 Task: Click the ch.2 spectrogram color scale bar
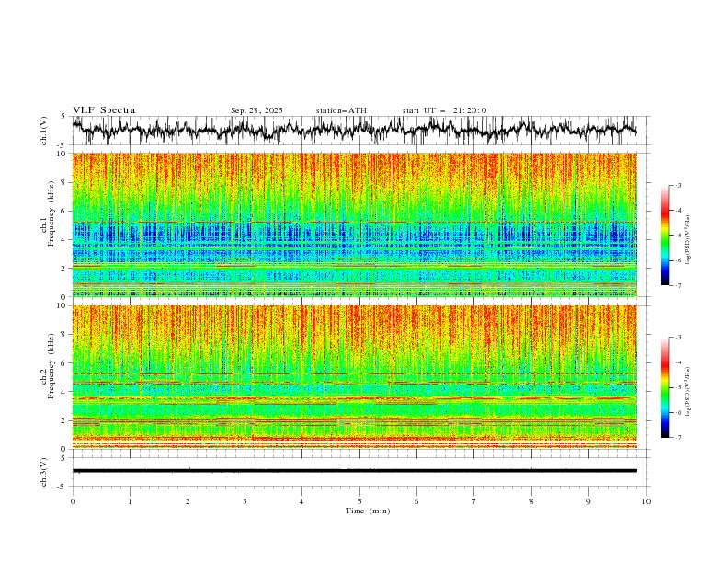[x=665, y=387]
